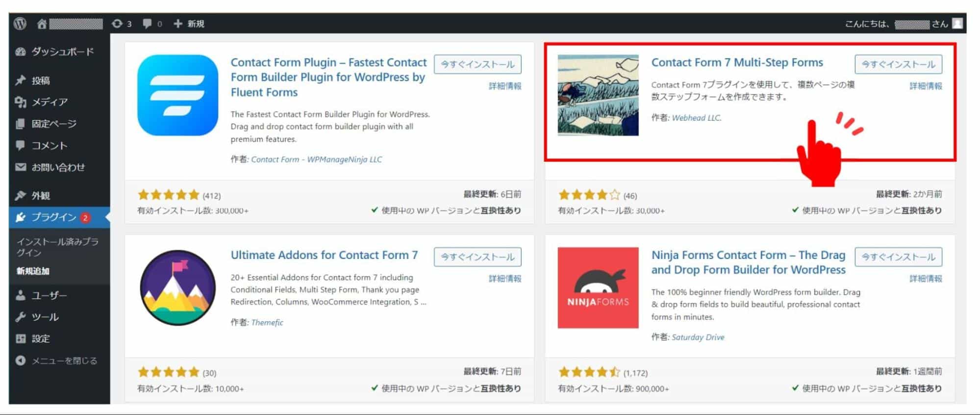The image size is (980, 415).
Task: Select 設定 in the sidebar menu
Action: coord(41,338)
